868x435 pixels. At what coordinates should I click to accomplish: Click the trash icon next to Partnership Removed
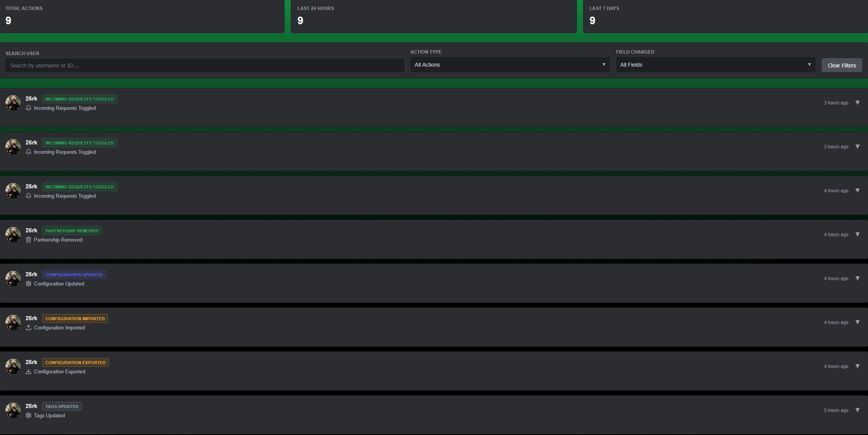point(28,240)
